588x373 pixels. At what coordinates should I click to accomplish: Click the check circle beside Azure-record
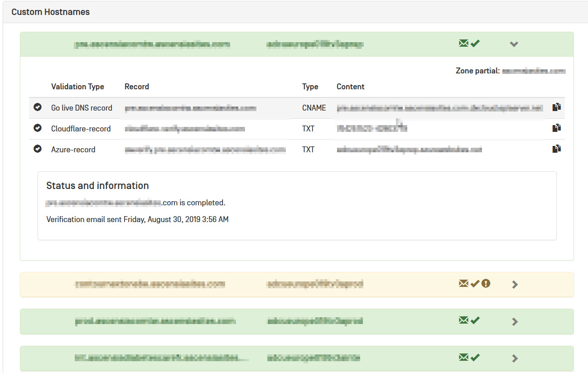coord(38,149)
